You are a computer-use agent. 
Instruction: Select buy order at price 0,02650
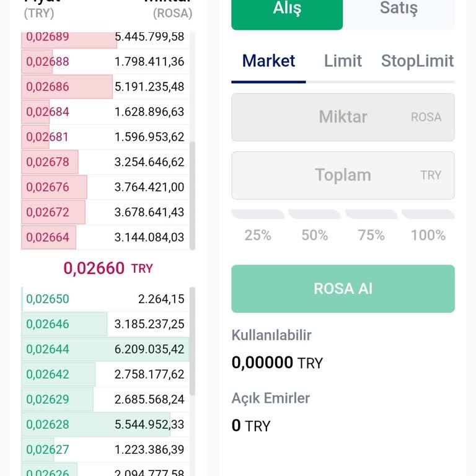pos(105,299)
